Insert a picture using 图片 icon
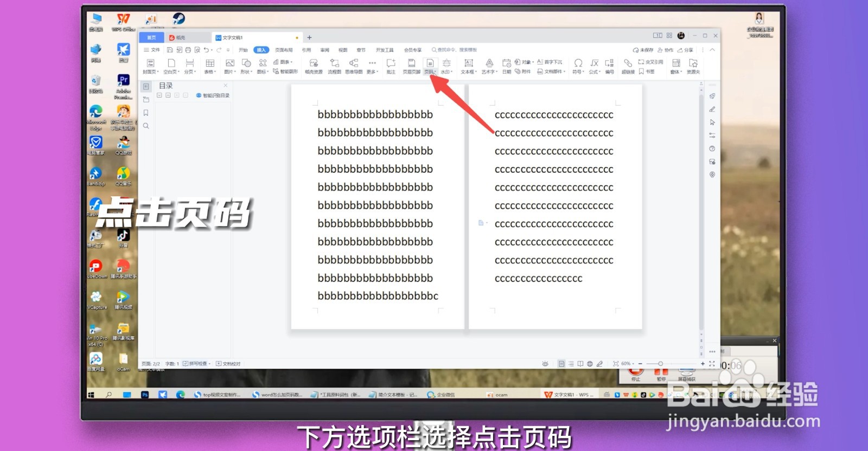Image resolution: width=868 pixels, height=451 pixels. tap(230, 66)
